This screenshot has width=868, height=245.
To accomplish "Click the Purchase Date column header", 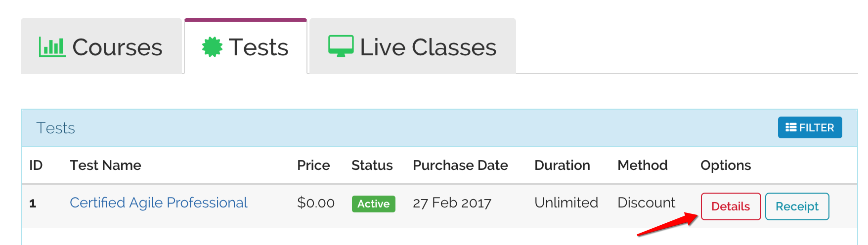I will (460, 165).
